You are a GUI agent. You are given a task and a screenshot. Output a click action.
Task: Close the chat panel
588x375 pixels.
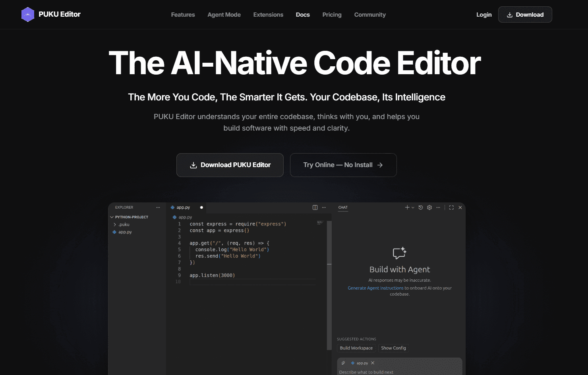click(x=460, y=208)
